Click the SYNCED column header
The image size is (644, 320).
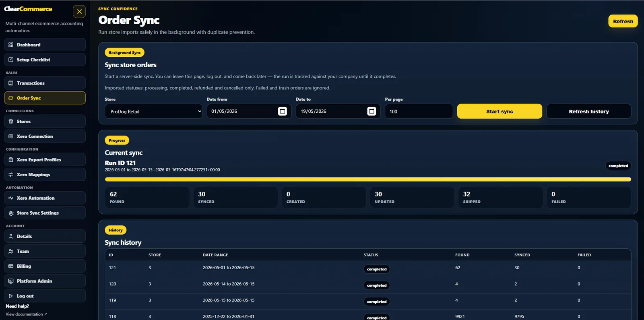522,255
